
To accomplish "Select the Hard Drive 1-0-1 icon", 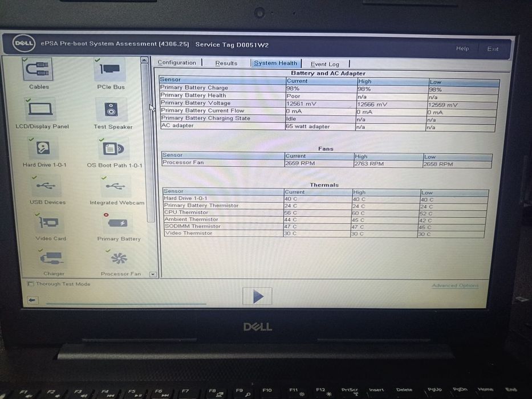I will pos(43,148).
